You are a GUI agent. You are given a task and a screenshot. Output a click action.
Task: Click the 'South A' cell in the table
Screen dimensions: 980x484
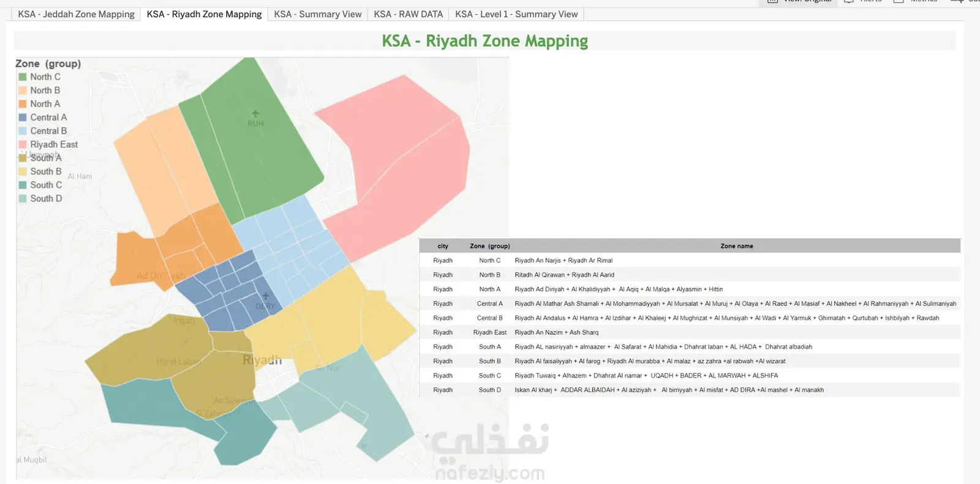point(490,347)
